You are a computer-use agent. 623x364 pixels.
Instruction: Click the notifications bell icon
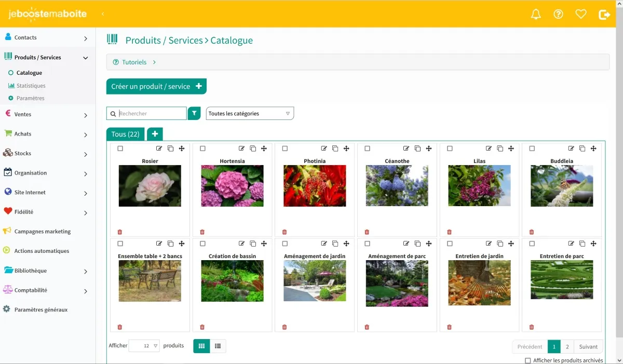[536, 15]
